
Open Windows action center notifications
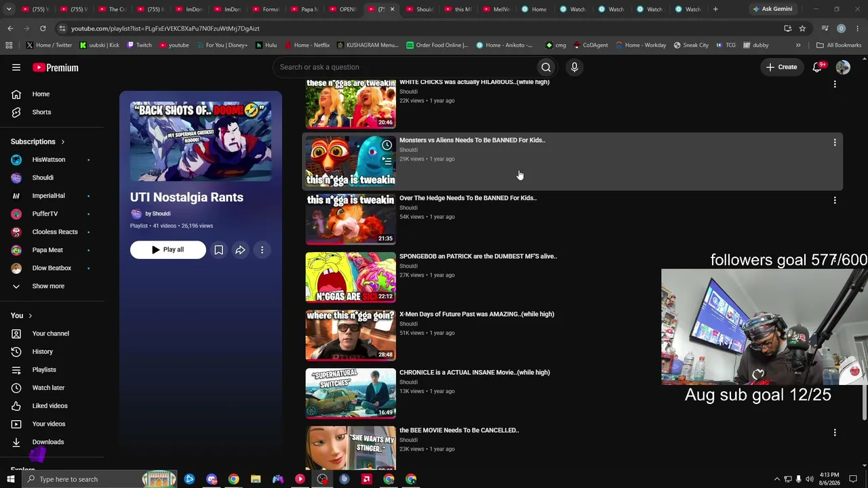pos(853,479)
